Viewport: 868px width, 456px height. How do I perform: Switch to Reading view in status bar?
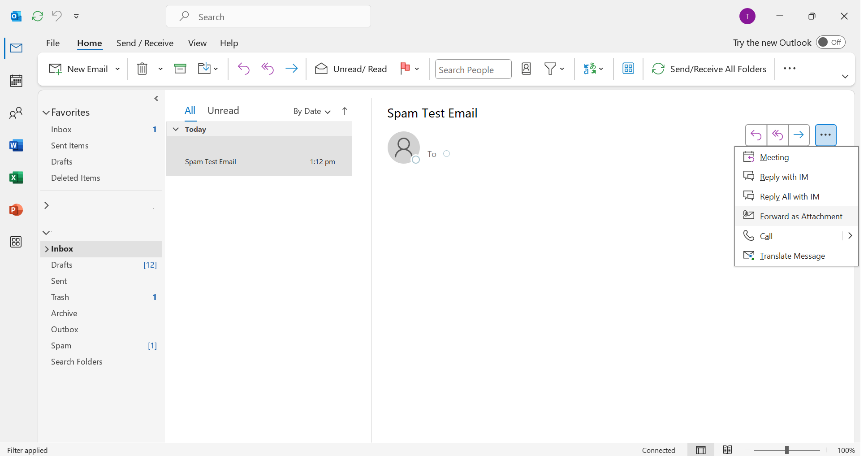coord(727,450)
